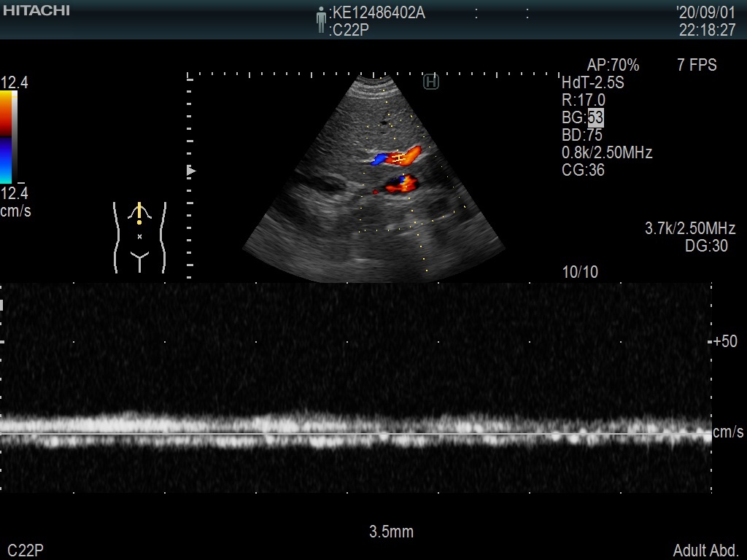Click the lower red-orange color flow vessel

[401, 184]
